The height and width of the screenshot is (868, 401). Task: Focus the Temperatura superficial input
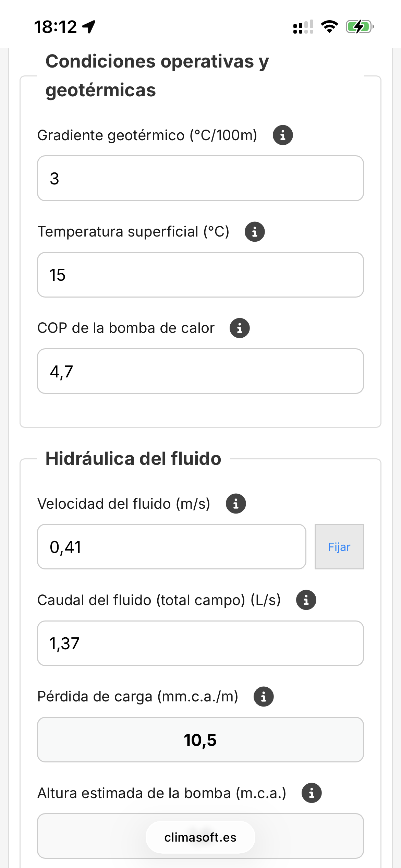coord(200,275)
